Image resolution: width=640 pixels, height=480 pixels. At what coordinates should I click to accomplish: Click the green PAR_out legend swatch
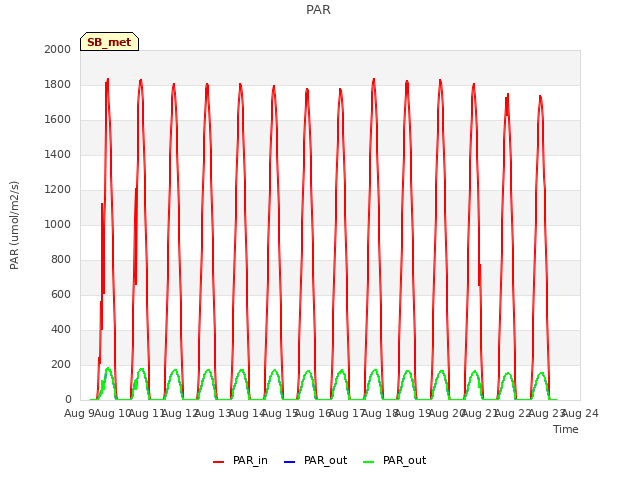click(x=368, y=462)
